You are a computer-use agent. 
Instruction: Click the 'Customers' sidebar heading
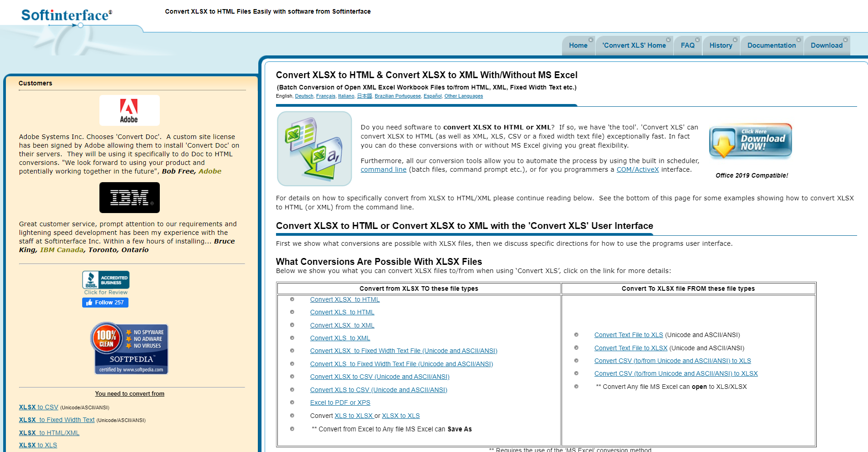click(35, 83)
